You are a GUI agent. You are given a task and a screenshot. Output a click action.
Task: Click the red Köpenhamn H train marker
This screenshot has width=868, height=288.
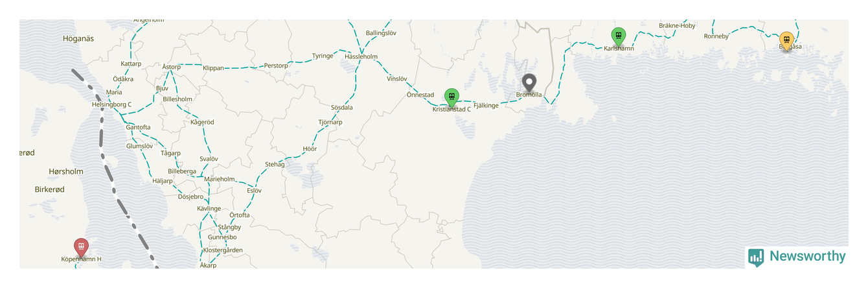[81, 247]
